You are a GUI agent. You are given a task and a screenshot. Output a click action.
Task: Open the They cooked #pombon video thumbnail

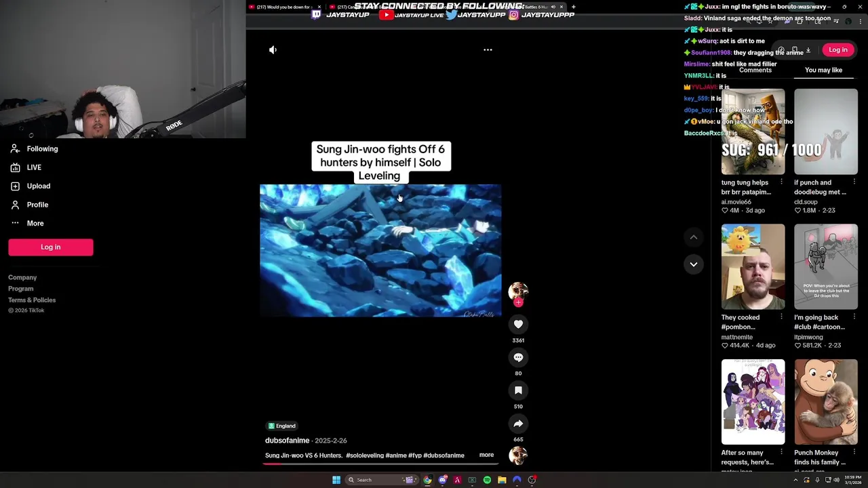point(753,266)
